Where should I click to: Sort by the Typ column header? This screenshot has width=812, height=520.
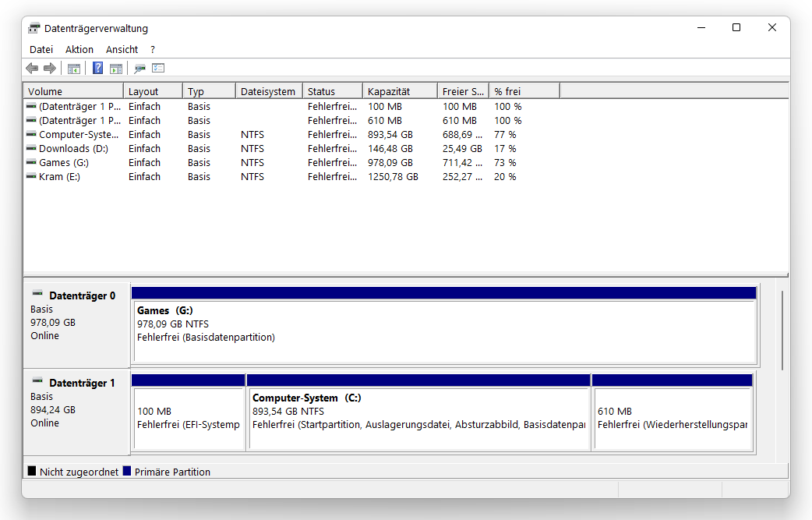coord(209,91)
